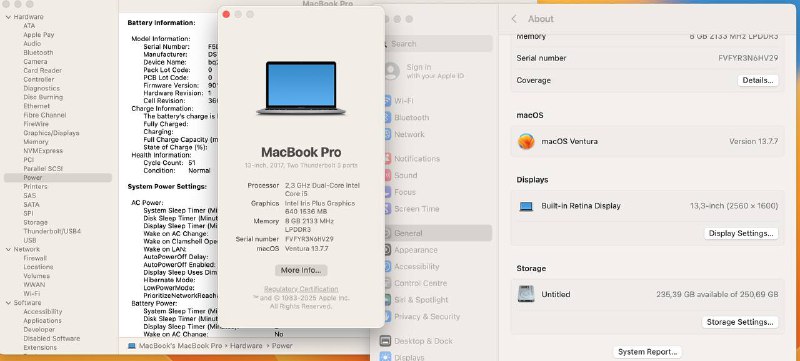The width and height of the screenshot is (800, 361).
Task: Click the More Info button
Action: (301, 270)
